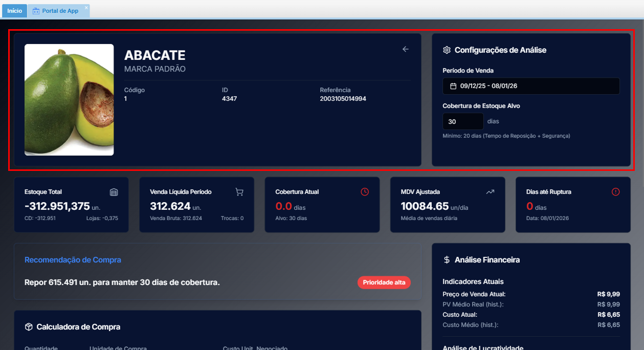Click the Prioridade alta badge
Image resolution: width=644 pixels, height=350 pixels.
coord(384,282)
